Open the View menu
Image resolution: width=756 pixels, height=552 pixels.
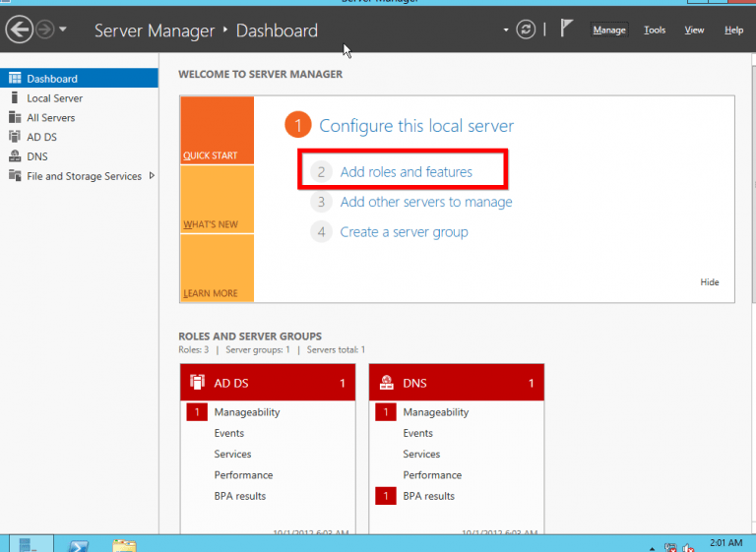pos(694,30)
